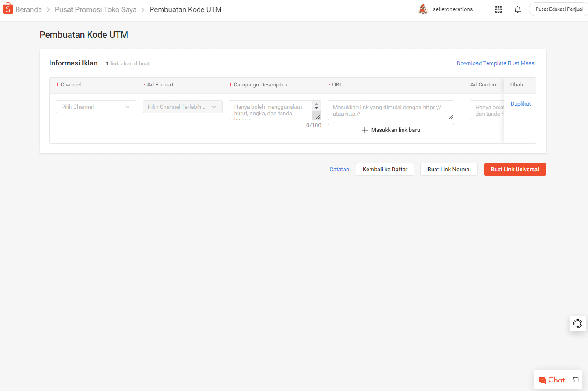Open the Pilih Channel dropdown
Image resolution: width=588 pixels, height=391 pixels.
(x=96, y=107)
